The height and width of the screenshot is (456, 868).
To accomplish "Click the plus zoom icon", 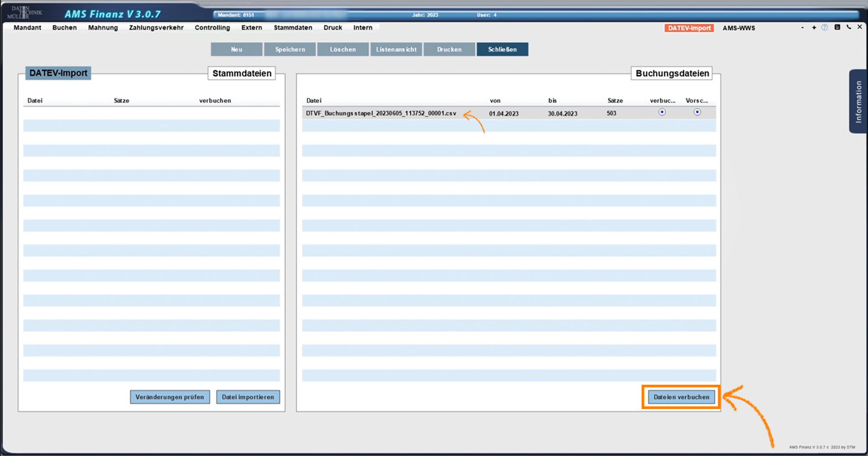I will pos(814,28).
